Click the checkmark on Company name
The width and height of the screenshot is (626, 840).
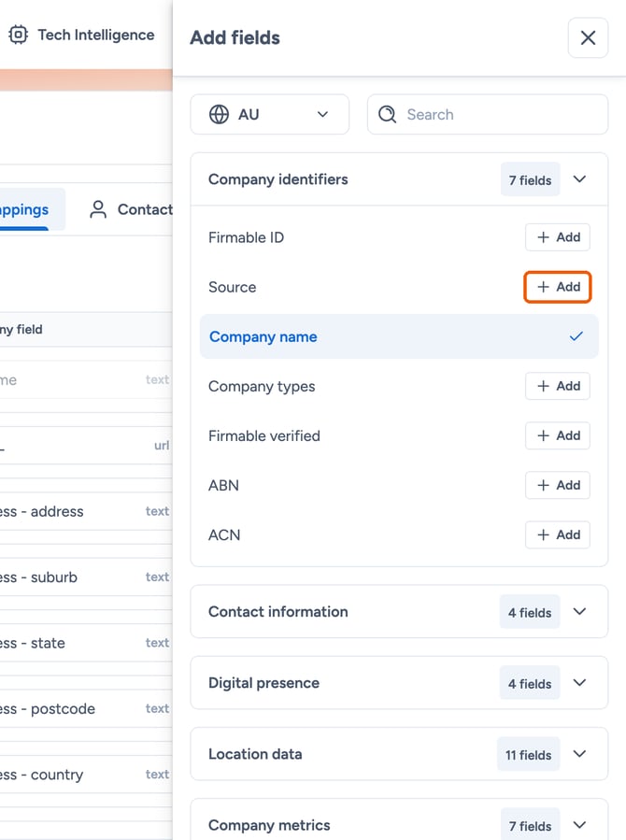click(576, 336)
